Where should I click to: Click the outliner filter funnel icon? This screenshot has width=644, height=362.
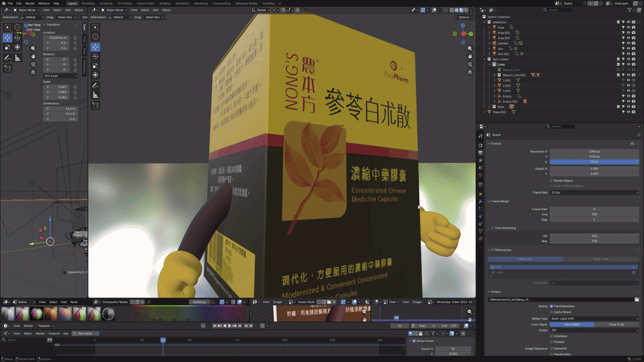click(630, 10)
